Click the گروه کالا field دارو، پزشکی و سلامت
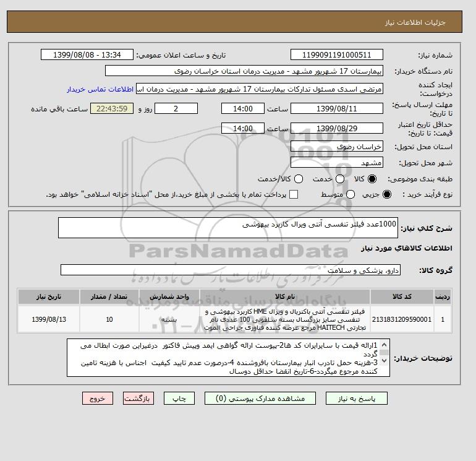476x461 pixels. [231, 270]
